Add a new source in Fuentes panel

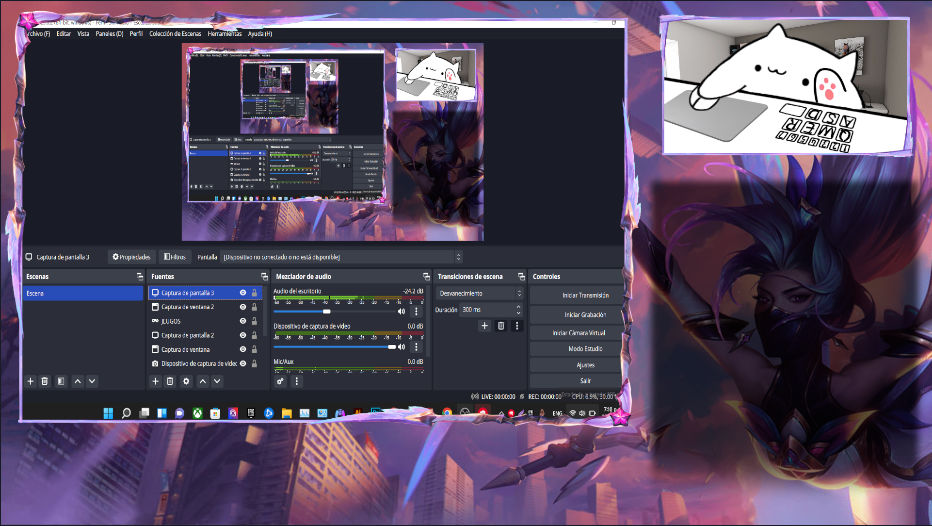point(155,381)
